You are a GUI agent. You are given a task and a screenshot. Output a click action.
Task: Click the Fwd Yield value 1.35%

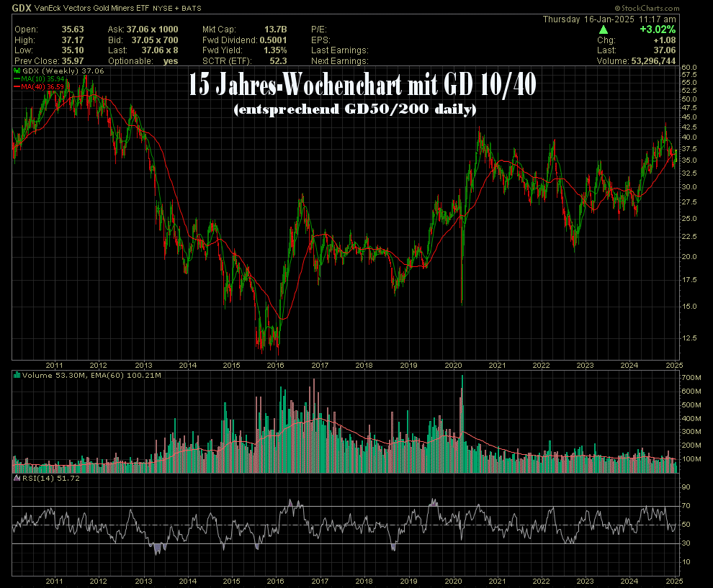pyautogui.click(x=275, y=50)
